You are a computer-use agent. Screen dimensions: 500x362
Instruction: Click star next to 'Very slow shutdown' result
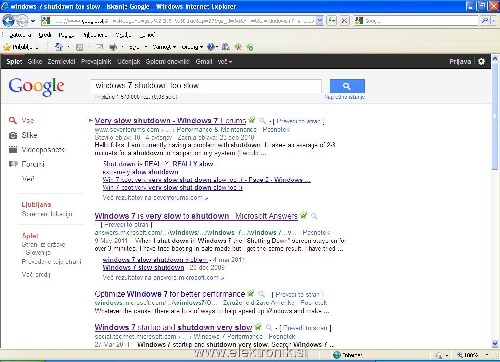point(252,120)
